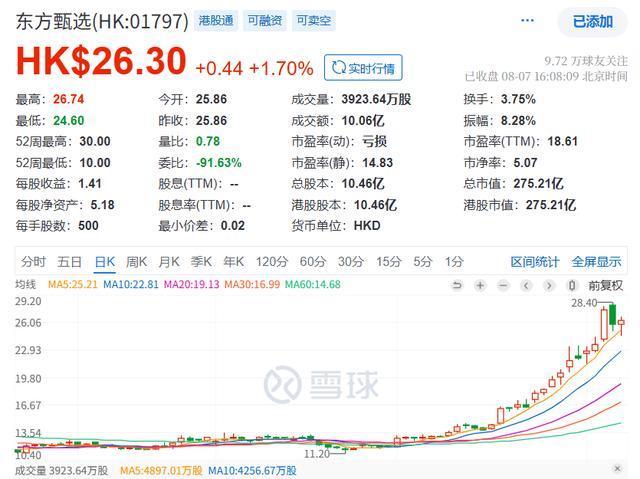Click the MA60:14.68 indicator label
Viewport: 640px width, 479px height.
(x=313, y=284)
